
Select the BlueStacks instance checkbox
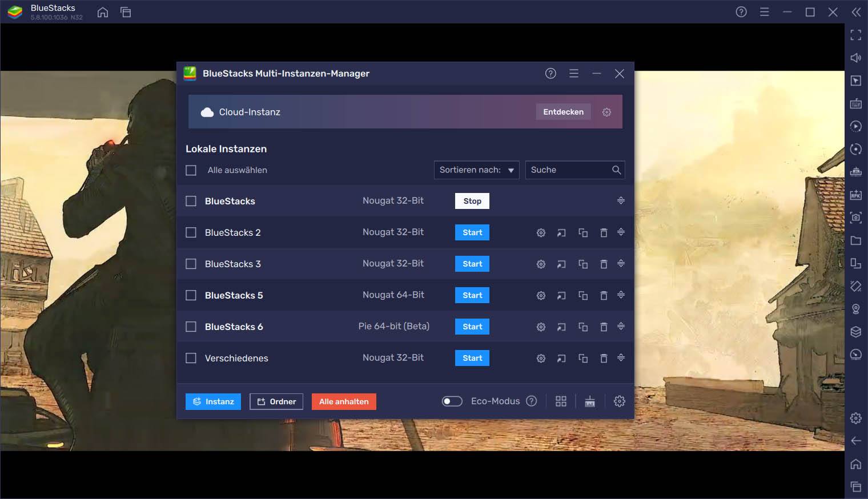tap(191, 201)
